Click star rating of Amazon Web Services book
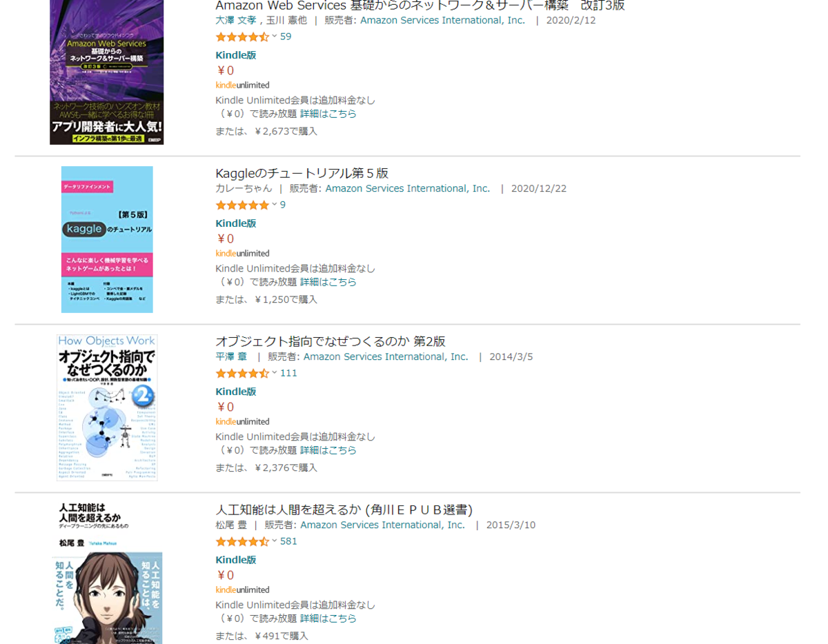This screenshot has width=828, height=644. click(242, 37)
